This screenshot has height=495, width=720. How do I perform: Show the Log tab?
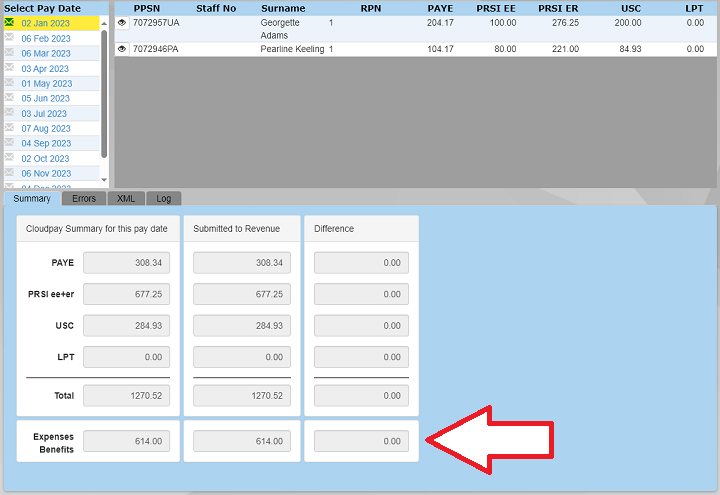(164, 198)
